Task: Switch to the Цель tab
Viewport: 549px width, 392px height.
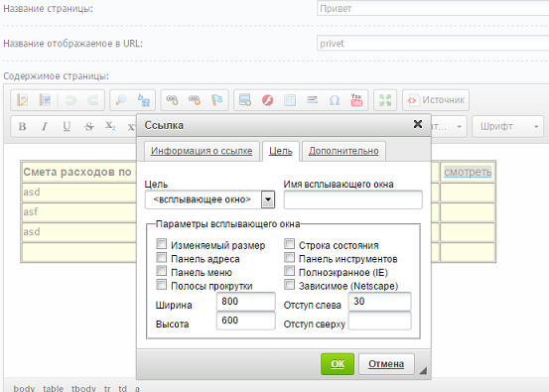Action: tap(281, 151)
